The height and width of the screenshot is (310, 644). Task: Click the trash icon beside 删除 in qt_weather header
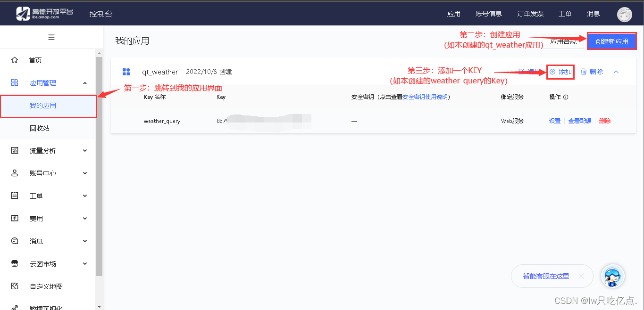(584, 72)
